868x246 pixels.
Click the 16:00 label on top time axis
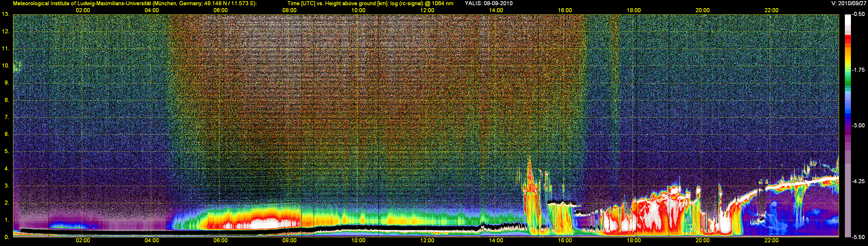(x=565, y=10)
